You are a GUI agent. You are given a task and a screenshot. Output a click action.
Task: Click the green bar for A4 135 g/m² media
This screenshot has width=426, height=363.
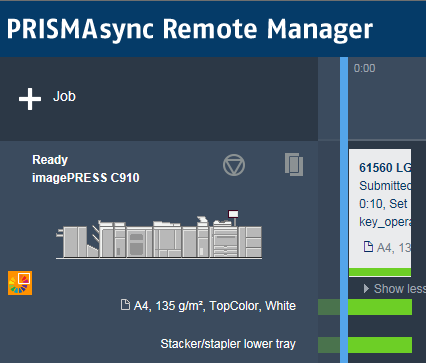pos(380,307)
